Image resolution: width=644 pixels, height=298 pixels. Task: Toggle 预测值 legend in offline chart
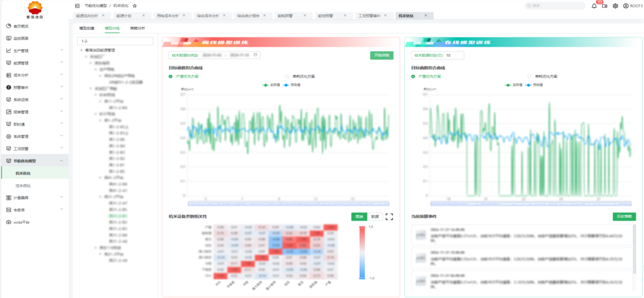click(x=292, y=85)
